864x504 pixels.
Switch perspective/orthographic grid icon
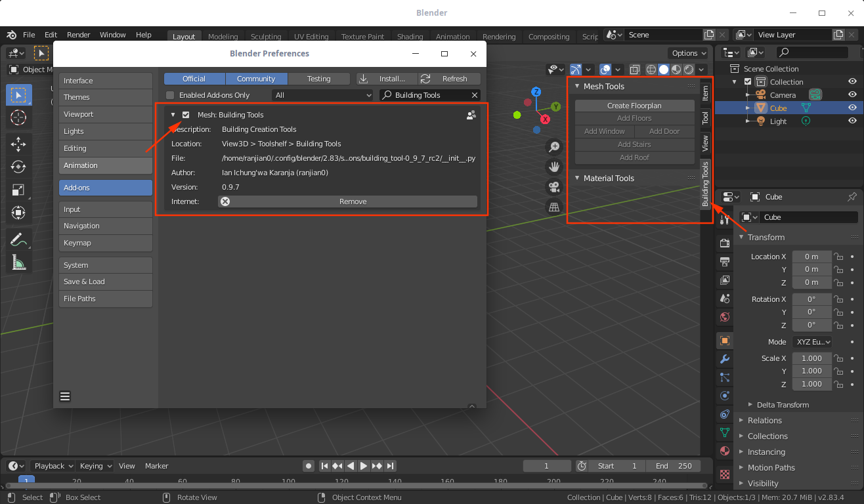pyautogui.click(x=554, y=207)
